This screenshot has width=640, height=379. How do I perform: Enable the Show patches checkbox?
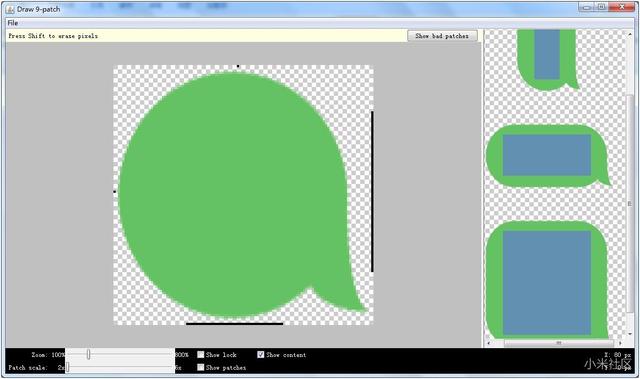click(201, 367)
